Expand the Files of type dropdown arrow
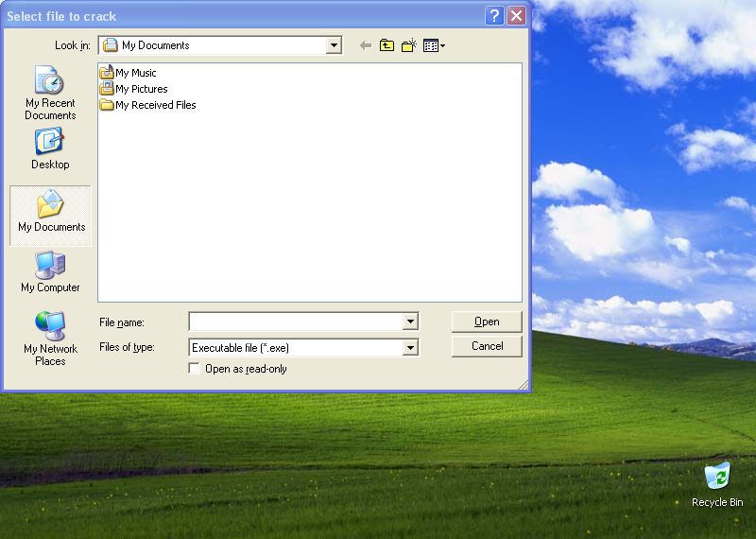 [x=410, y=347]
